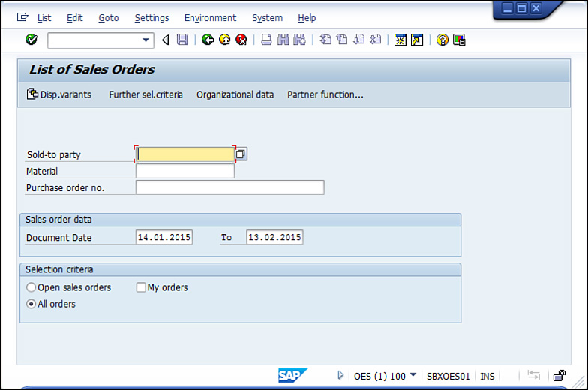Maximize the SAP window
The width and height of the screenshot is (588, 390).
[x=521, y=8]
